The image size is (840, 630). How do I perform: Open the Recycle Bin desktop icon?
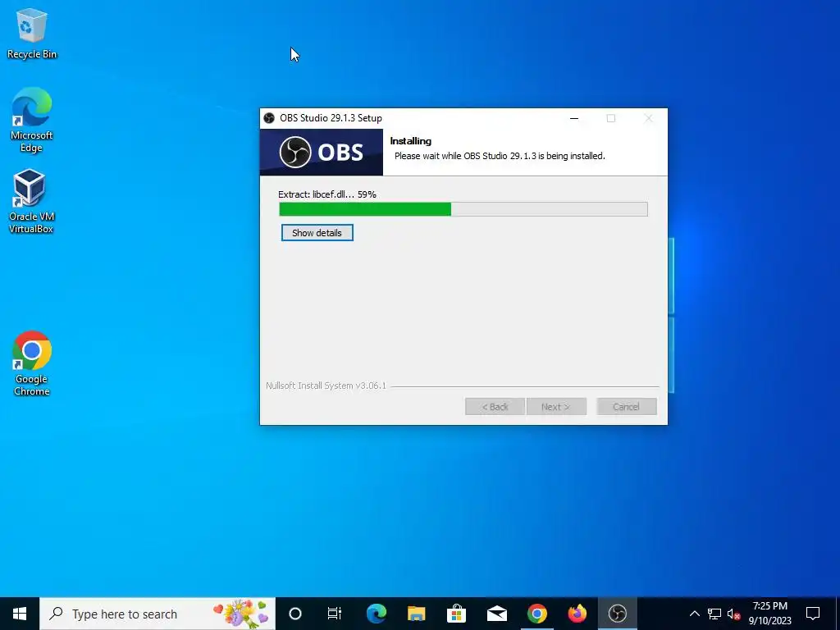pos(32,34)
